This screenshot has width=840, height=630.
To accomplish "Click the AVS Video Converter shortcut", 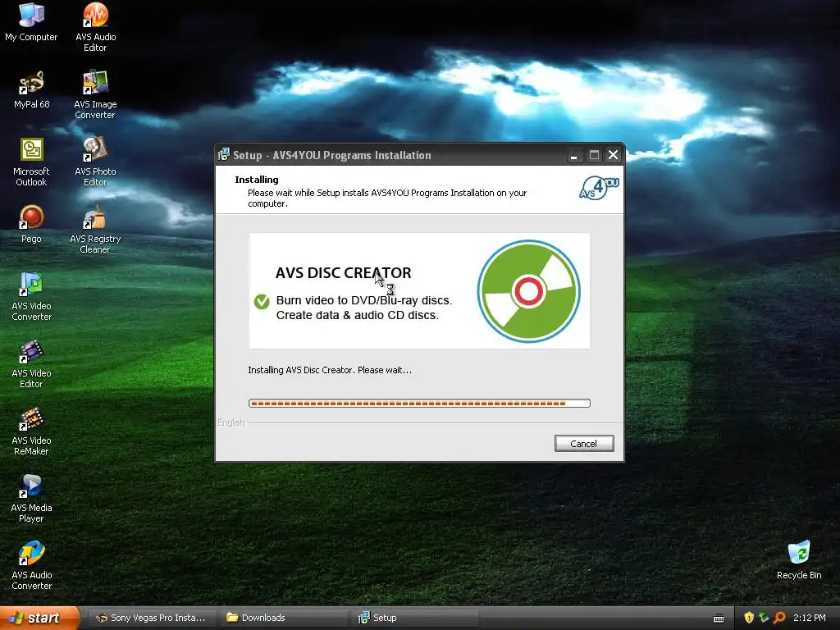I will point(31,296).
